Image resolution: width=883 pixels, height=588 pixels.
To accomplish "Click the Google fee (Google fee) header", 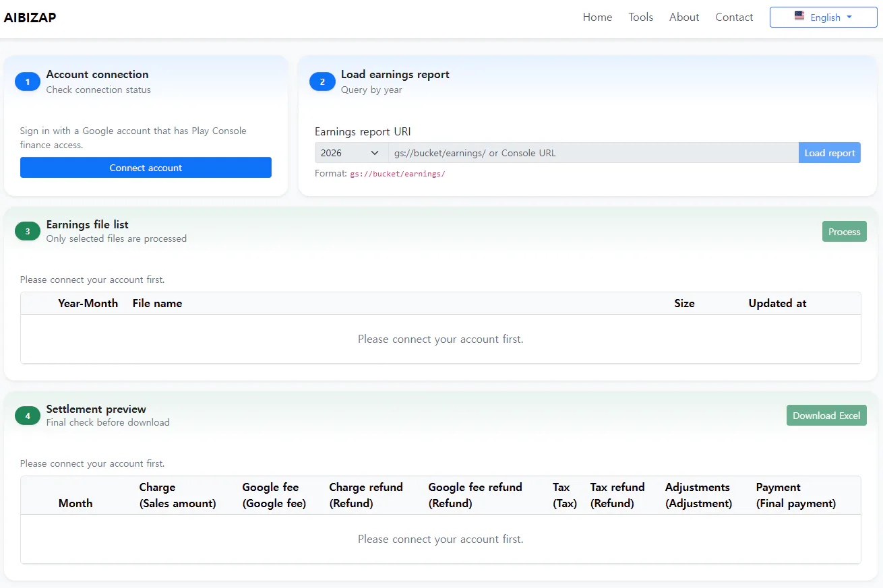I will 274,495.
